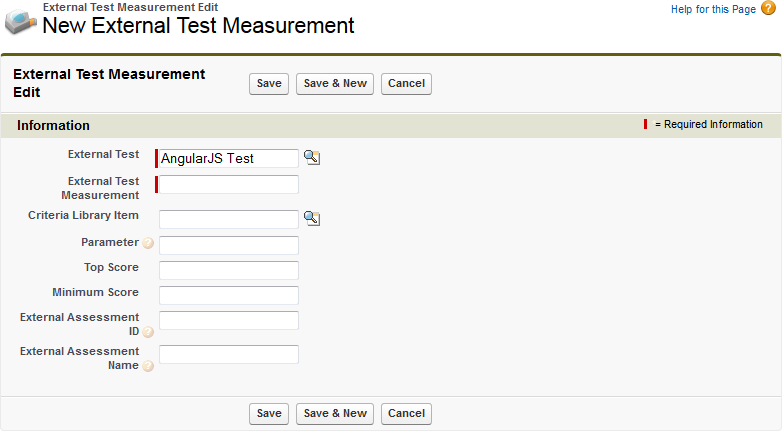This screenshot has width=782, height=431.
Task: Select the Criteria Library Item text field
Action: [x=229, y=219]
